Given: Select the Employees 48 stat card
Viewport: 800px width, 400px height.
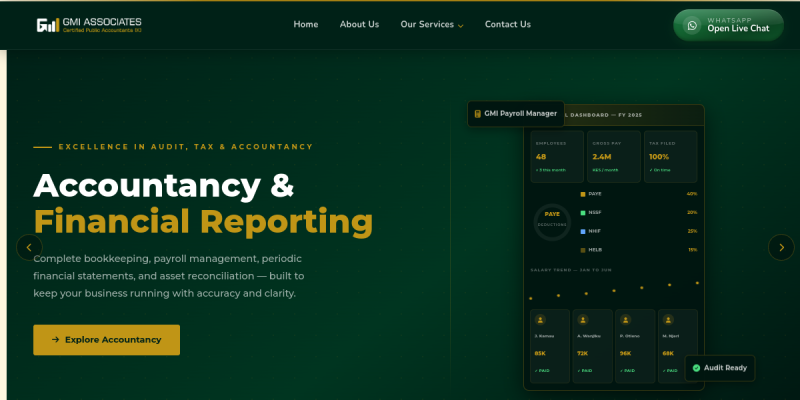Looking at the screenshot, I should point(556,155).
